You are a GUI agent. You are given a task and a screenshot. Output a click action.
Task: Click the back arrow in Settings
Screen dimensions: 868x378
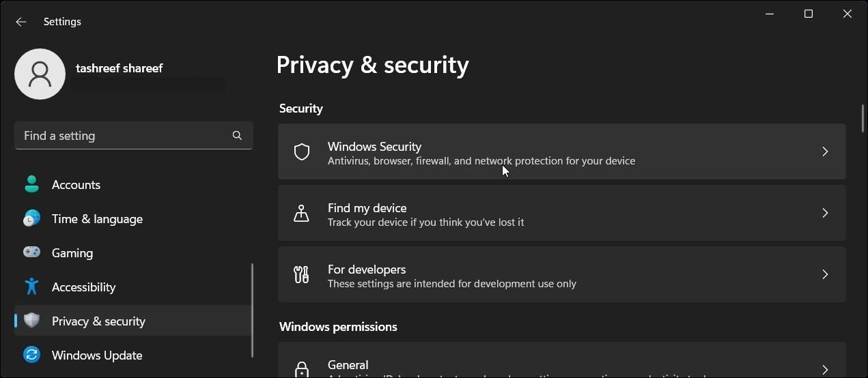(x=21, y=22)
